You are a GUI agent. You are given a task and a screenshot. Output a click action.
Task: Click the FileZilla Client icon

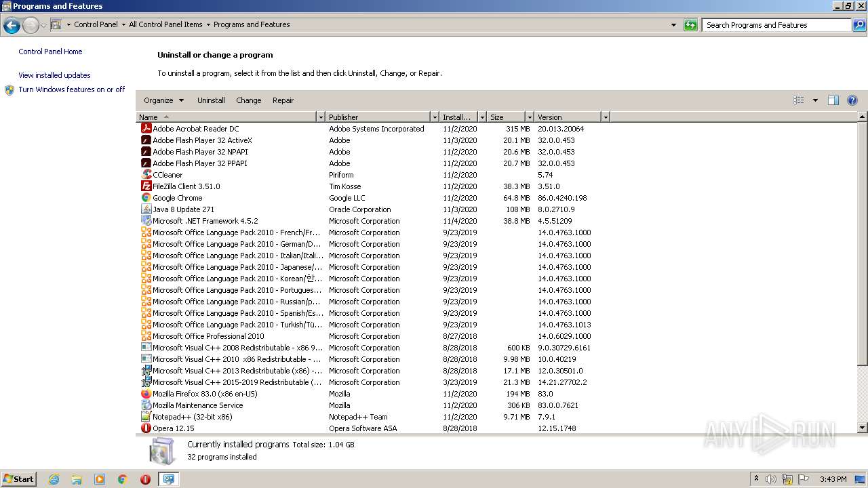click(146, 186)
